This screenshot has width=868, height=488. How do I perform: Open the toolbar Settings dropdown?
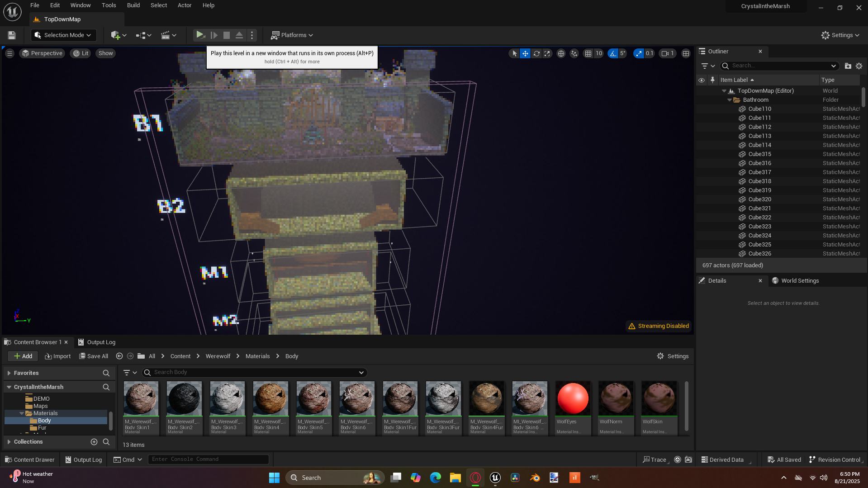(840, 35)
